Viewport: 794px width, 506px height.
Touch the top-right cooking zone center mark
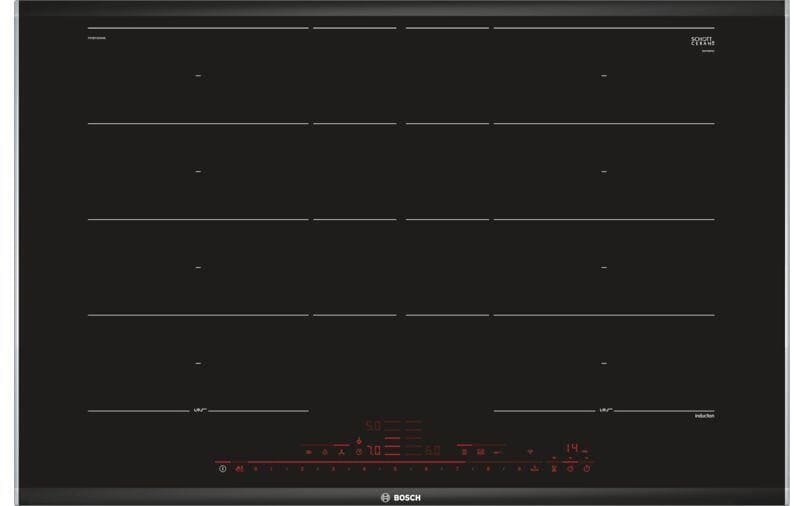coord(604,75)
